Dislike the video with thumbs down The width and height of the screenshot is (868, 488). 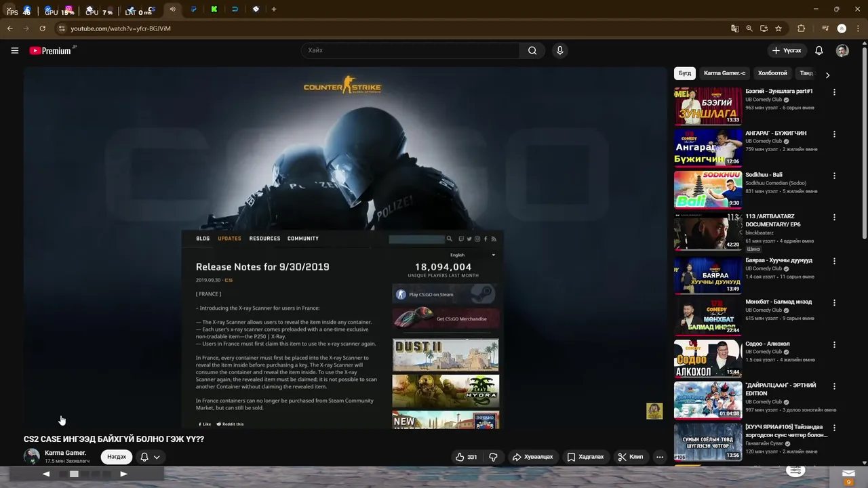point(494,457)
